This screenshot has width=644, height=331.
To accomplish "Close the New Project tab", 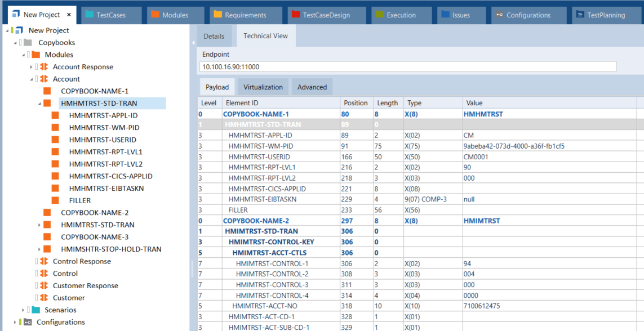I will (x=69, y=15).
